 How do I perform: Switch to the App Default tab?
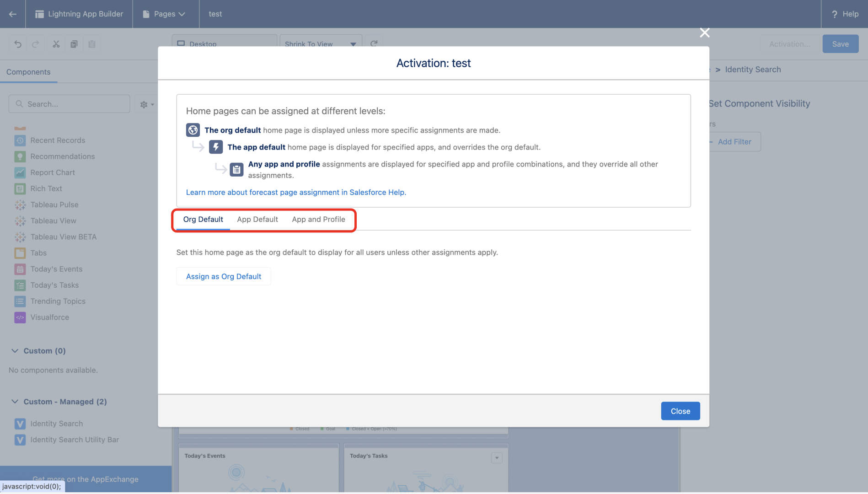257,220
